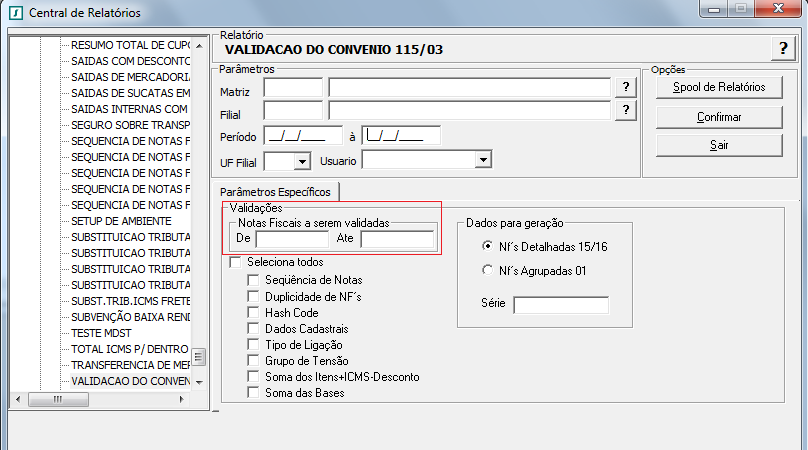Viewport: 808px width, 450px height.
Task: Expand the Usuario combo box
Action: 483,159
